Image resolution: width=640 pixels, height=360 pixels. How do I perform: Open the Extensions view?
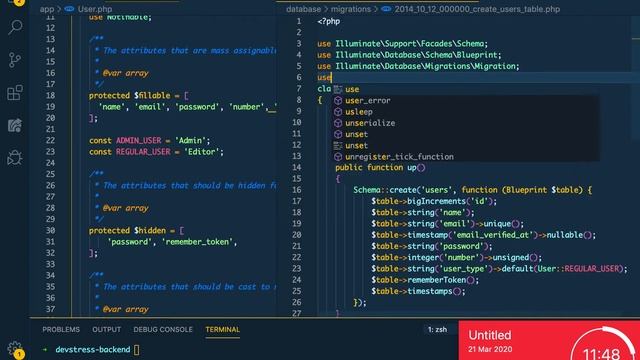15,93
